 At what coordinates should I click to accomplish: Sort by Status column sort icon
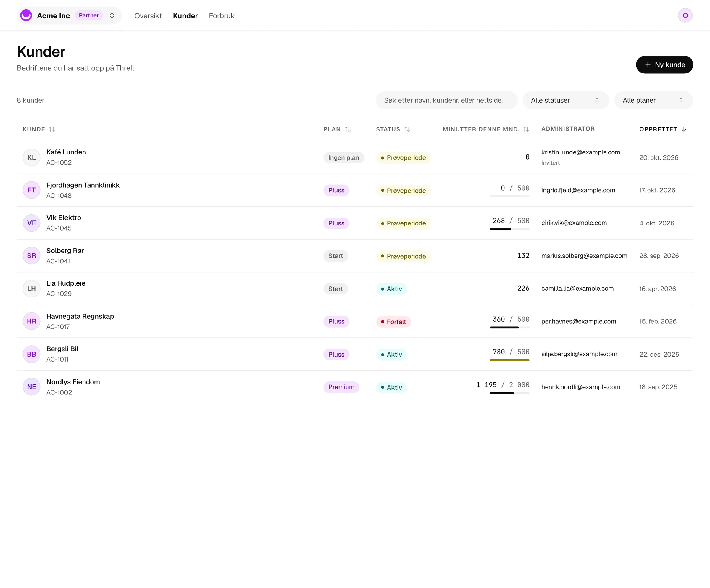tap(407, 129)
